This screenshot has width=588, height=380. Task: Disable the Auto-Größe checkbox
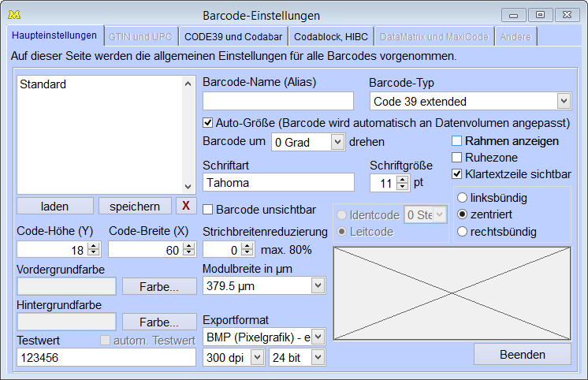coord(208,123)
